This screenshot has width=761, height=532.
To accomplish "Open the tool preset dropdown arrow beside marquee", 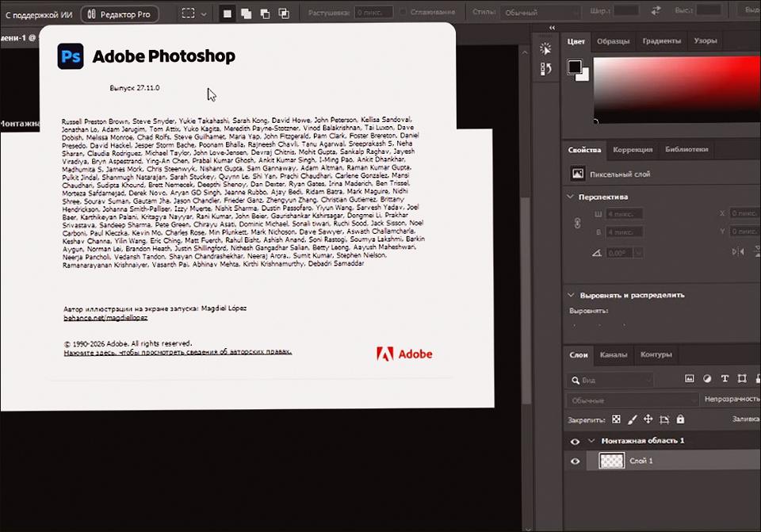I will pos(204,14).
